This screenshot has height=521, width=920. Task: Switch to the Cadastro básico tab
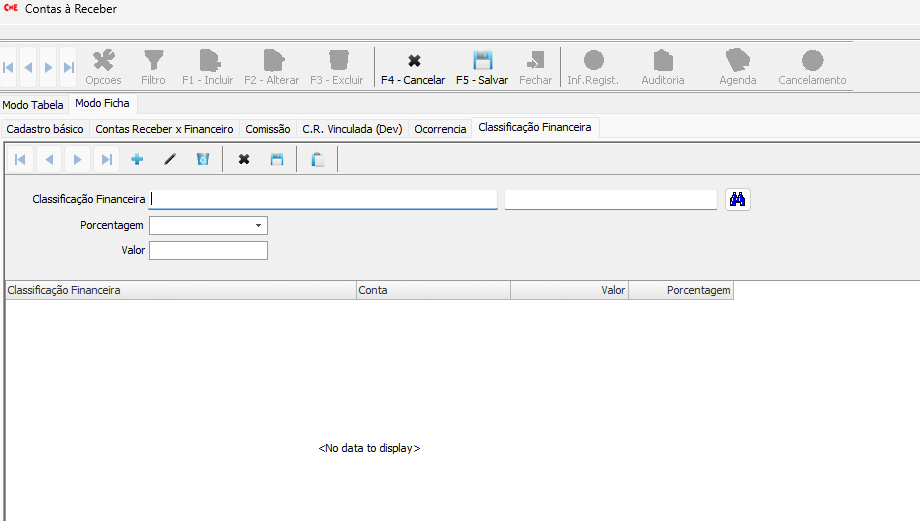(45, 129)
